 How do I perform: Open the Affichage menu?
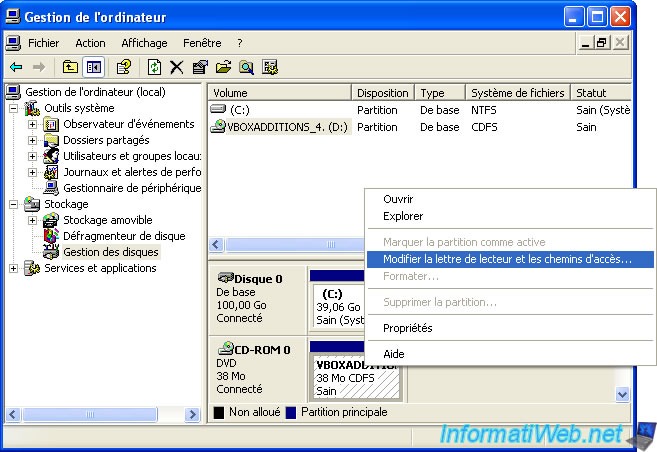(x=144, y=43)
